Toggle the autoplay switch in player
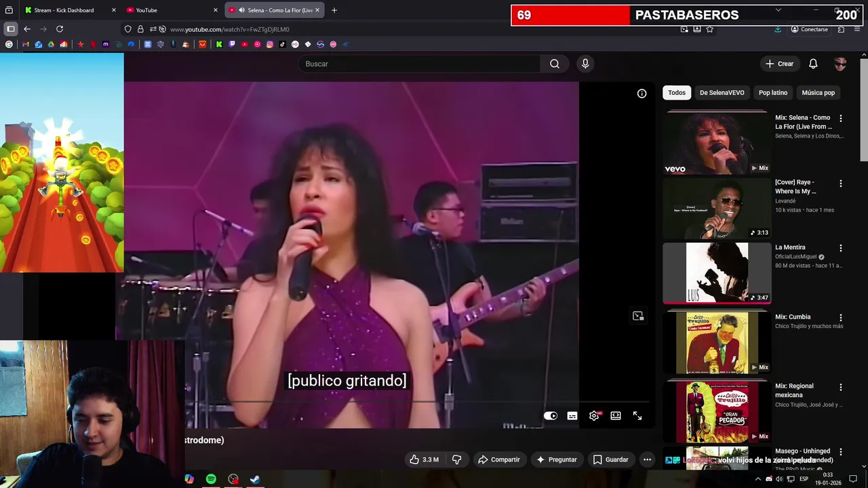 [551, 415]
